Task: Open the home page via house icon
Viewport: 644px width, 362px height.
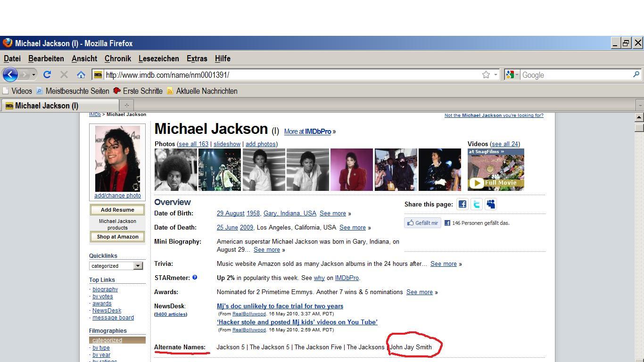Action: coord(81,74)
